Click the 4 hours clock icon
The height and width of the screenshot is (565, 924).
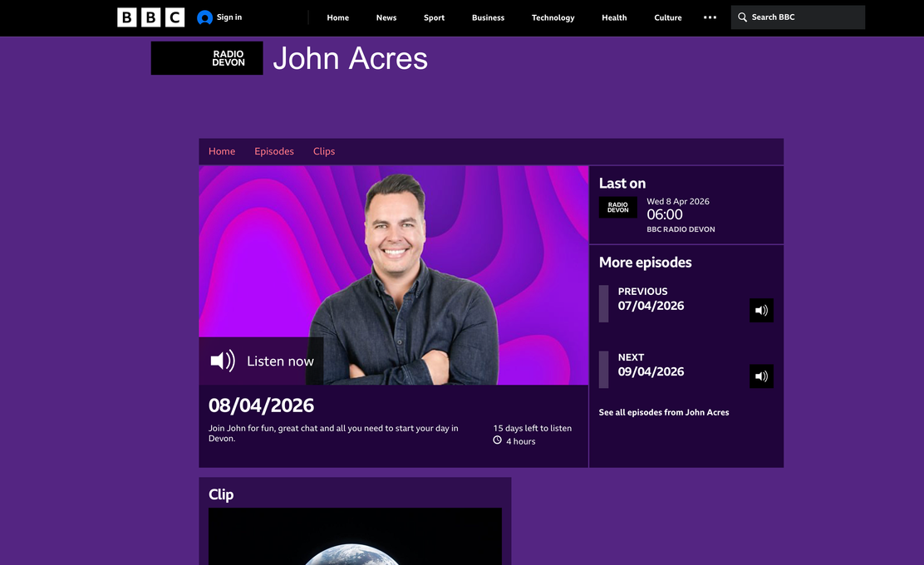(498, 440)
